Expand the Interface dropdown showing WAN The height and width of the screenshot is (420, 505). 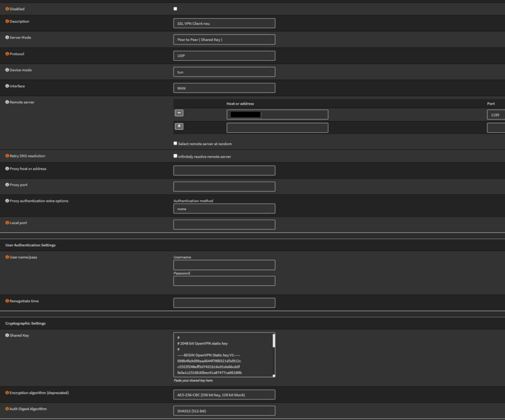tap(224, 88)
